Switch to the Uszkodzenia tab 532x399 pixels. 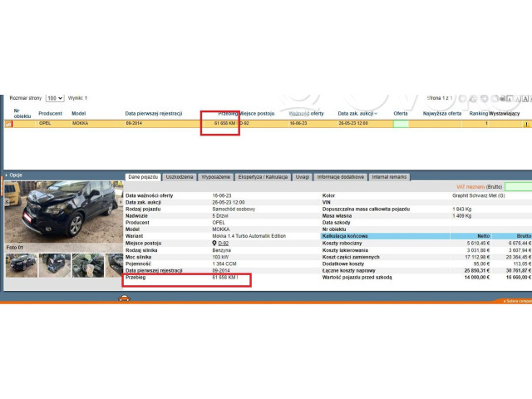[180, 177]
